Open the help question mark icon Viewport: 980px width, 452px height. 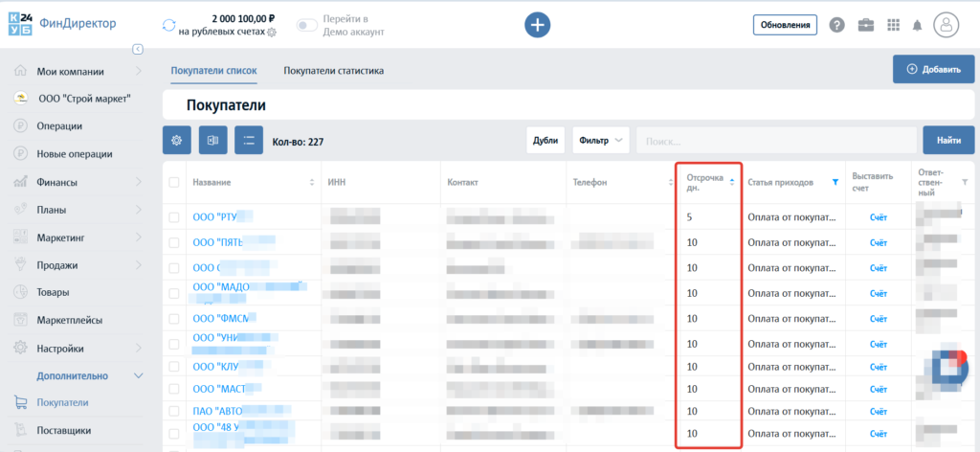[x=836, y=26]
